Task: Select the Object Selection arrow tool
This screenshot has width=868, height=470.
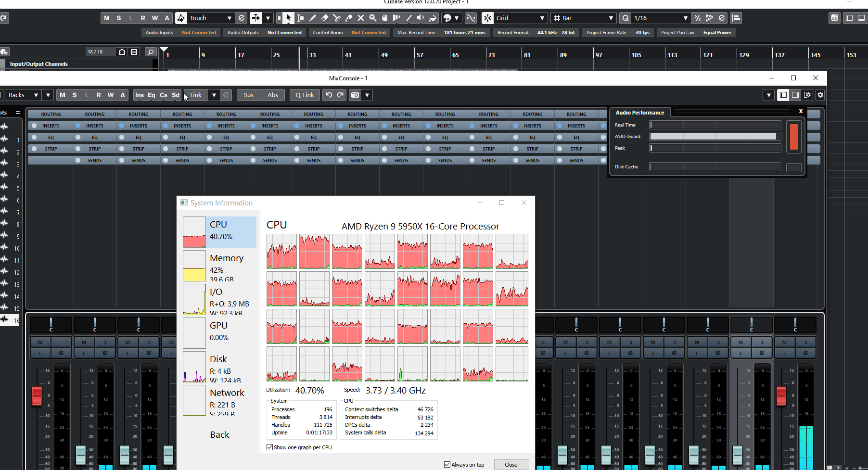Action: [x=289, y=18]
